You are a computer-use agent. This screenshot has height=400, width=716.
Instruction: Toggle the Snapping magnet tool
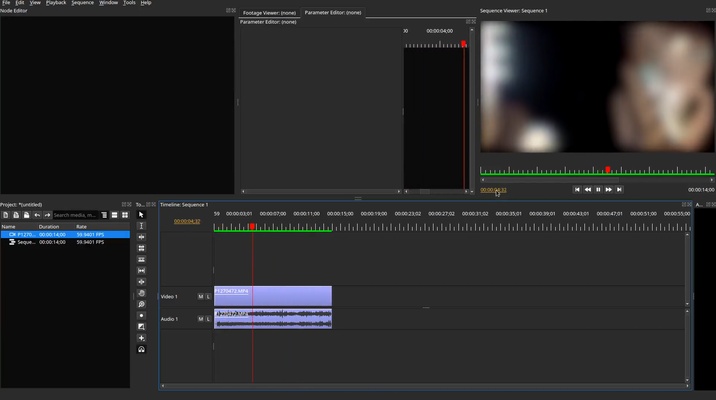click(141, 349)
